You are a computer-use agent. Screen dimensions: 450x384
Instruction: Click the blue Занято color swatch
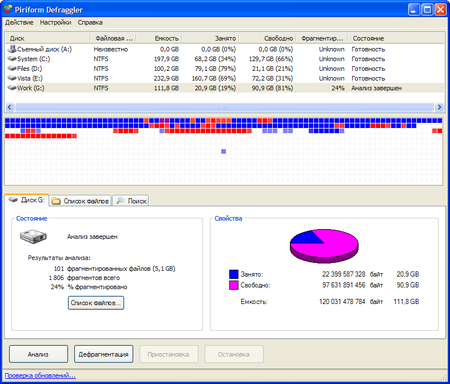coord(234,274)
